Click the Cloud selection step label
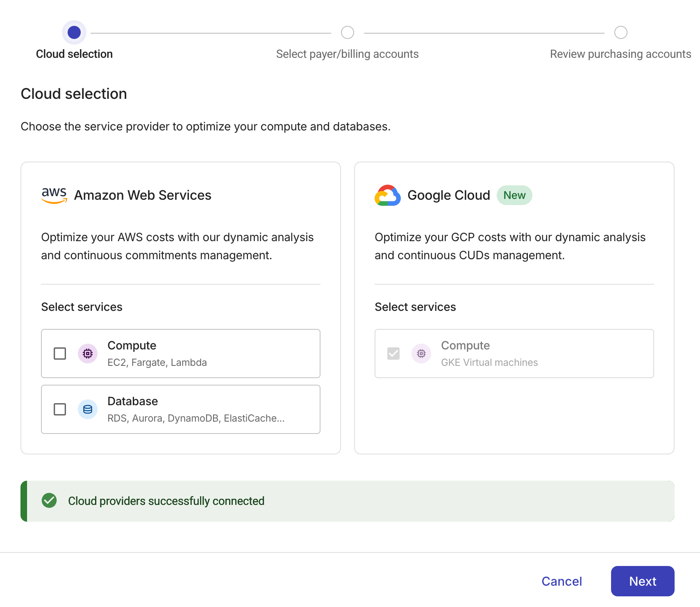 [x=74, y=54]
